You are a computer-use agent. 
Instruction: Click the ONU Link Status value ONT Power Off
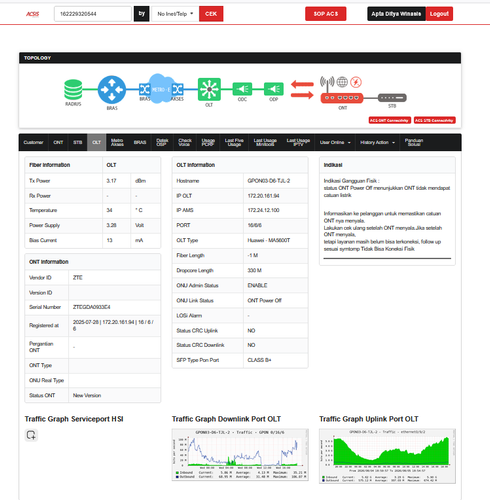click(264, 300)
